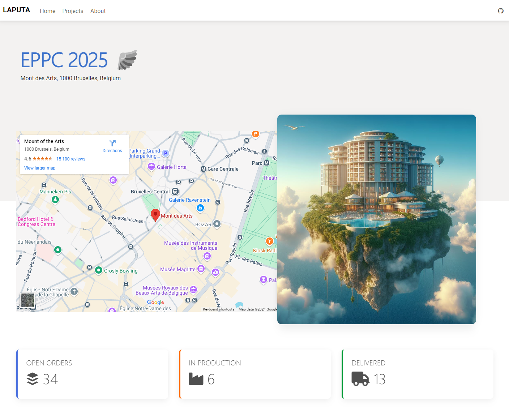Click the Open Orders stack icon
The height and width of the screenshot is (420, 509).
[33, 379]
